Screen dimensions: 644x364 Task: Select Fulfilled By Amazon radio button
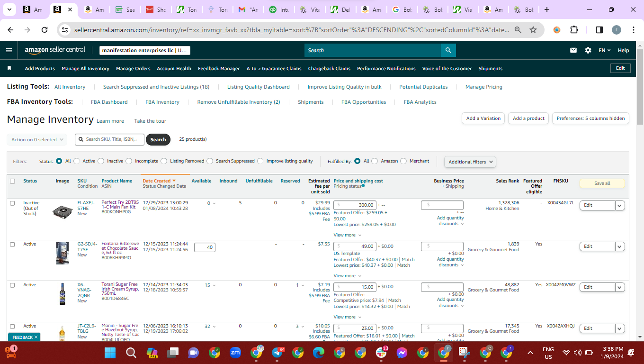(x=375, y=161)
